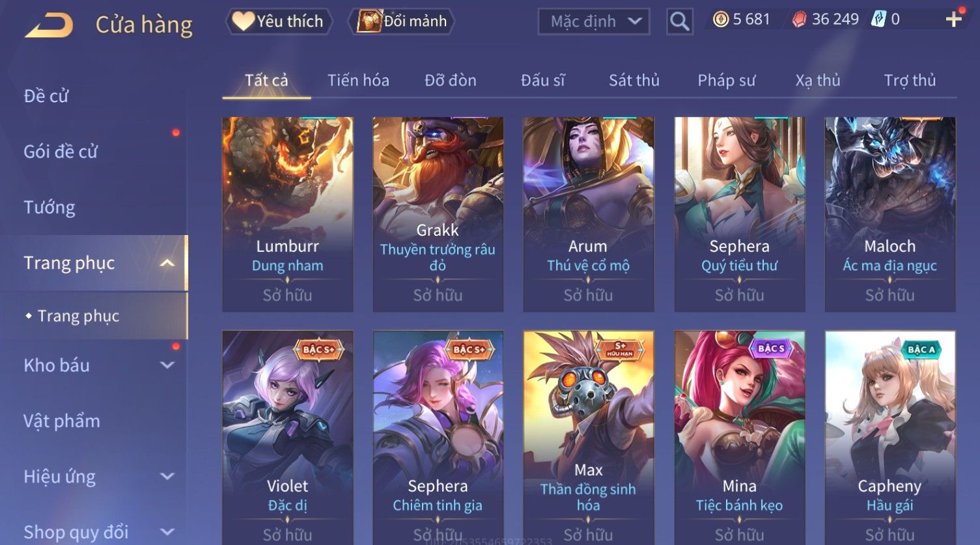Screen dimensions: 980x545
Task: Tap the gold coin balance icon
Action: tap(720, 20)
